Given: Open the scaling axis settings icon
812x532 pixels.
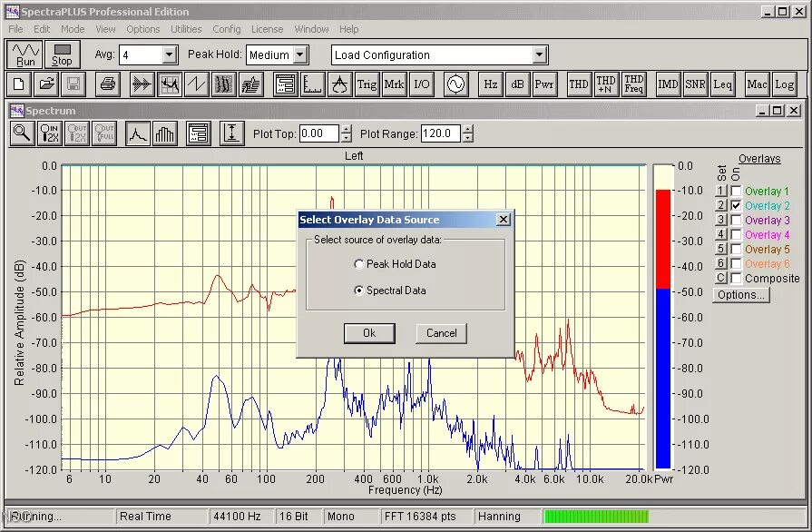Looking at the screenshot, I should (313, 84).
